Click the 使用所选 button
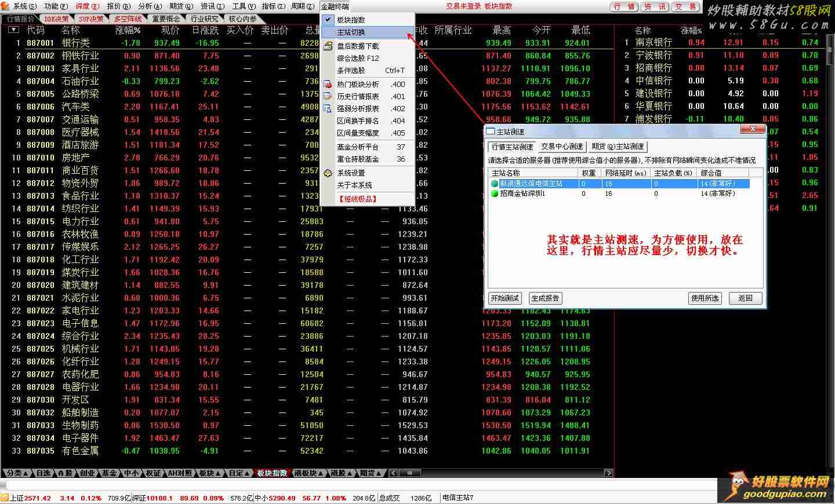 [x=705, y=298]
